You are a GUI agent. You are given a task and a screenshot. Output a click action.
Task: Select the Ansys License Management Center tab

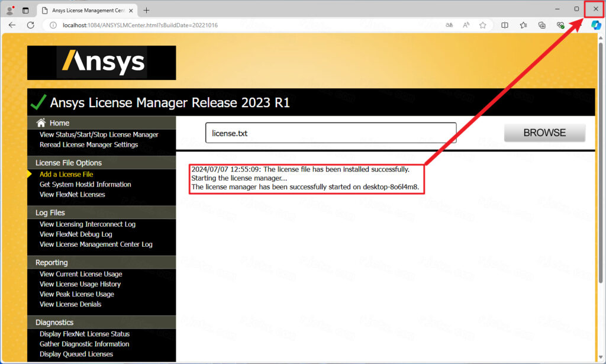tap(88, 11)
